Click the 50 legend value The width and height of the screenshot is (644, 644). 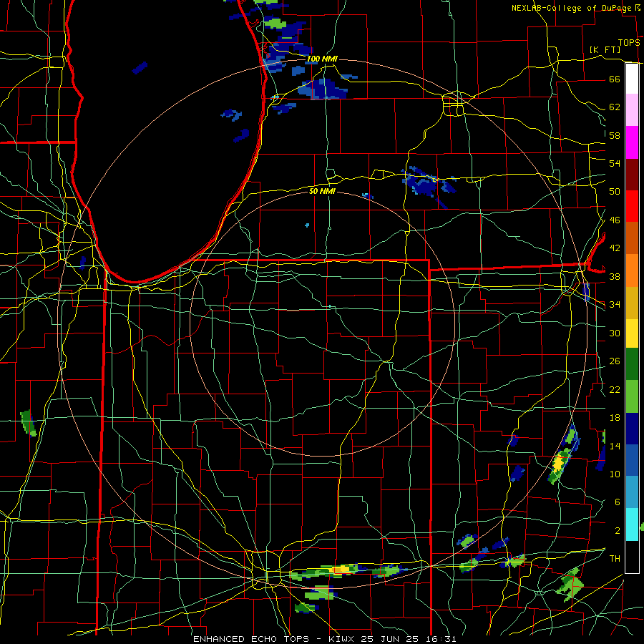coord(615,191)
